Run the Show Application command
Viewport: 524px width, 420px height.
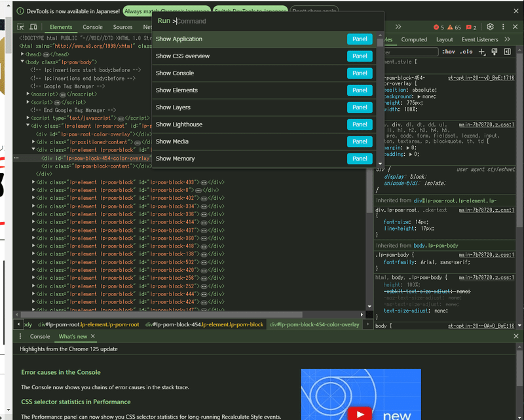tap(264, 39)
